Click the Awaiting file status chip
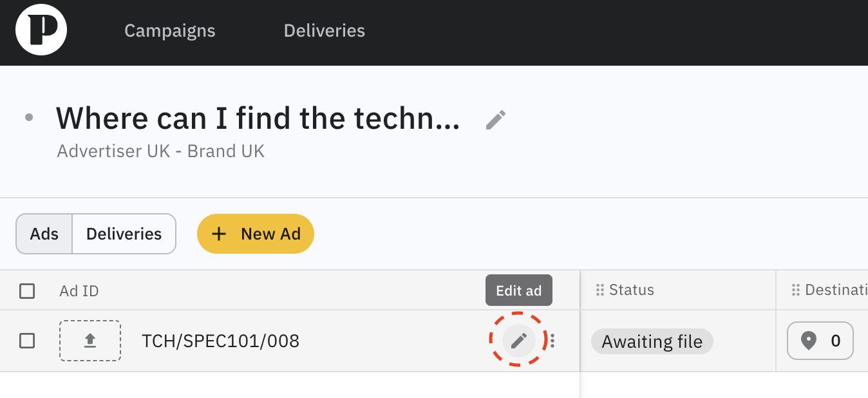 tap(652, 341)
